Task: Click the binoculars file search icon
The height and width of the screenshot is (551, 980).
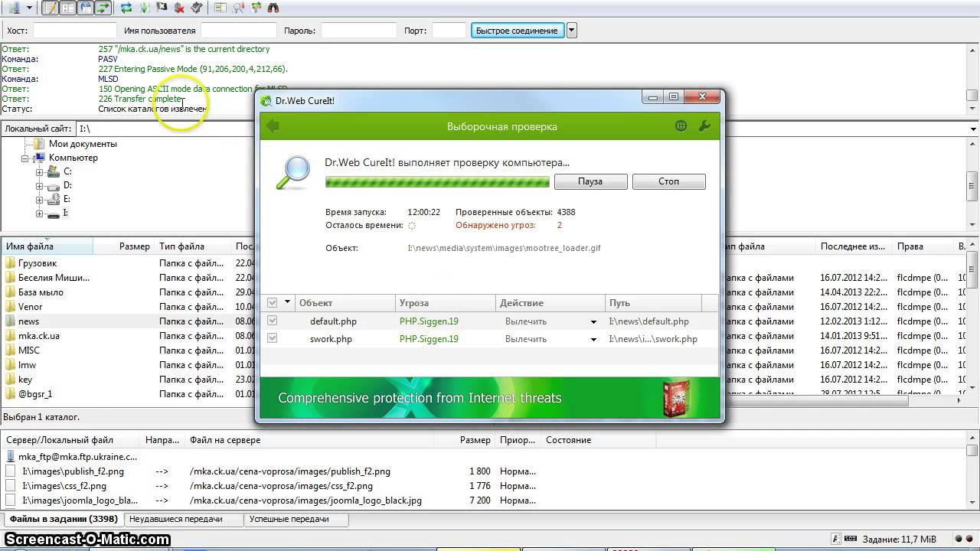Action: coord(273,8)
